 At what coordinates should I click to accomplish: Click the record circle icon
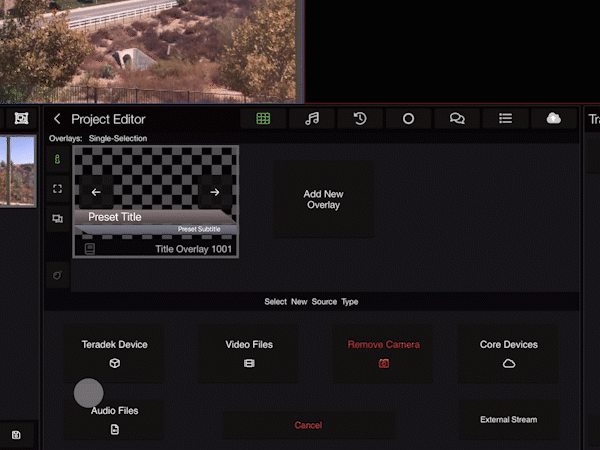[x=408, y=118]
